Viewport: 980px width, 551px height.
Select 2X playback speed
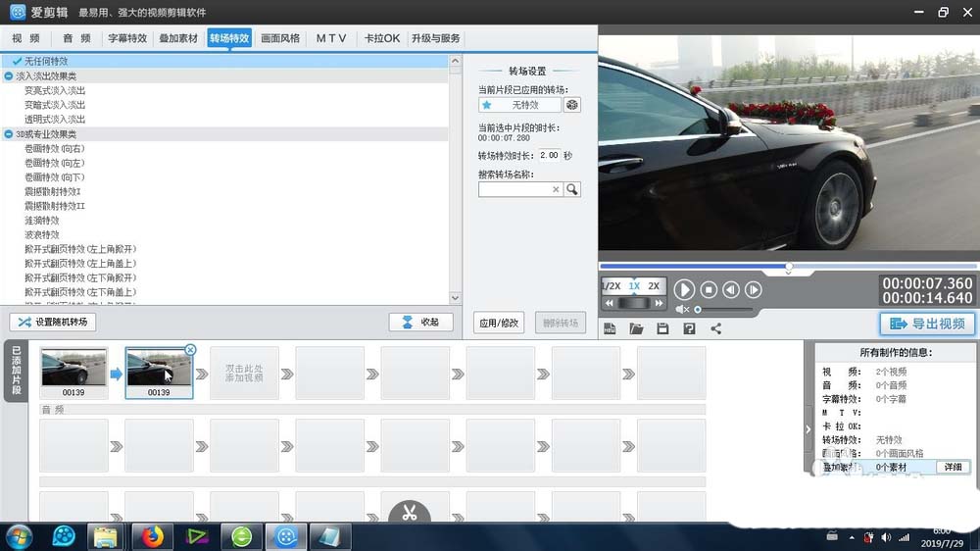(654, 286)
